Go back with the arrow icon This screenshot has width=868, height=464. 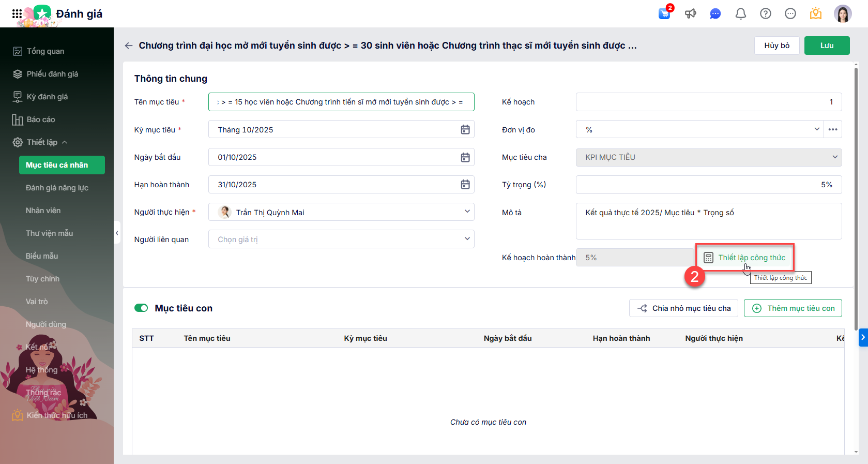(129, 46)
